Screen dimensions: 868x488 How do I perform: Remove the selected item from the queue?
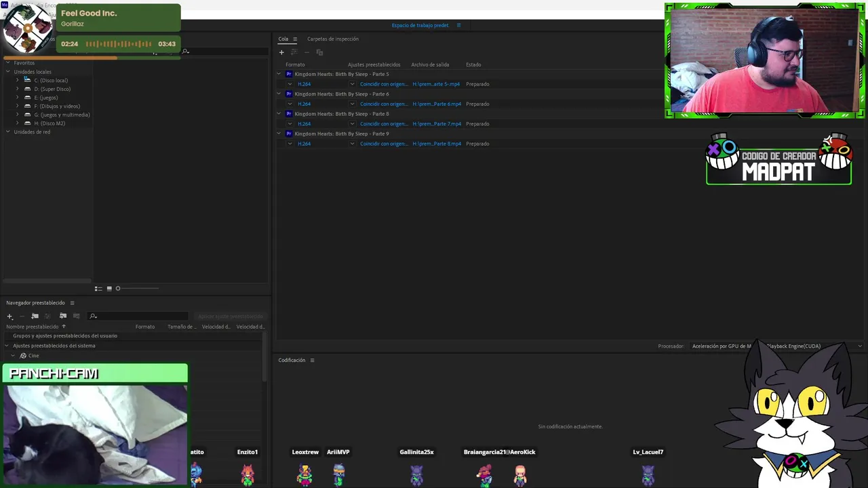(307, 52)
